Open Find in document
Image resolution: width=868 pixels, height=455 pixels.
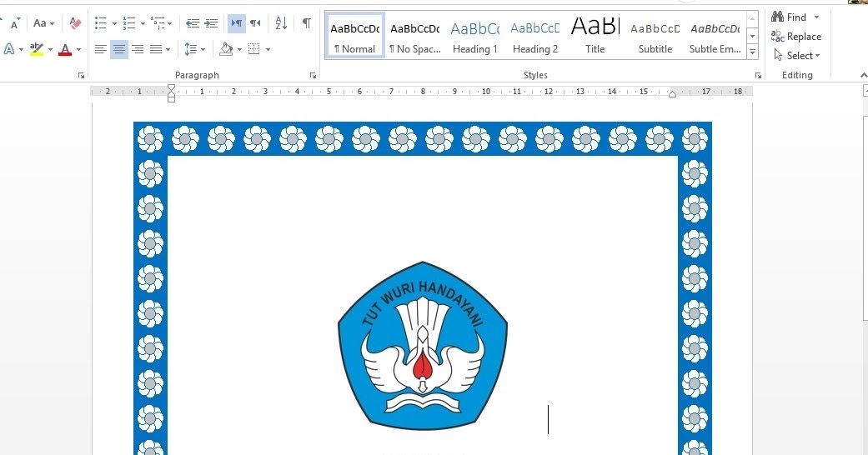(x=790, y=17)
